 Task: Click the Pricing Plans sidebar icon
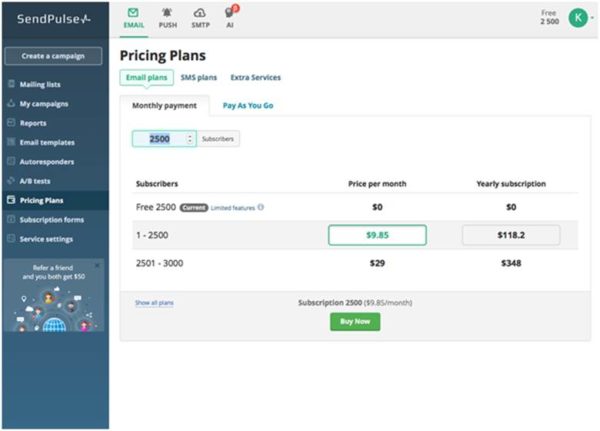point(11,200)
